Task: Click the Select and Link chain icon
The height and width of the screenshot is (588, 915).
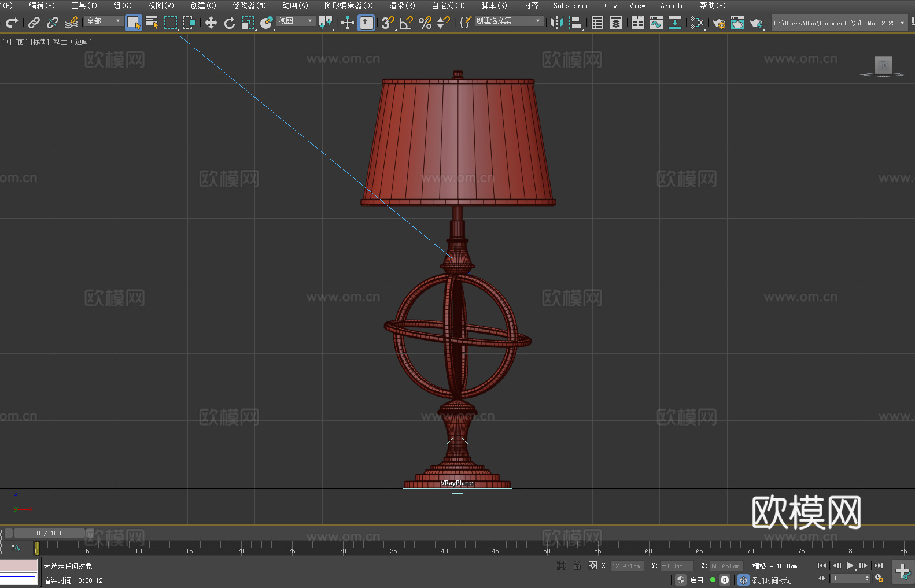Action: 34,23
